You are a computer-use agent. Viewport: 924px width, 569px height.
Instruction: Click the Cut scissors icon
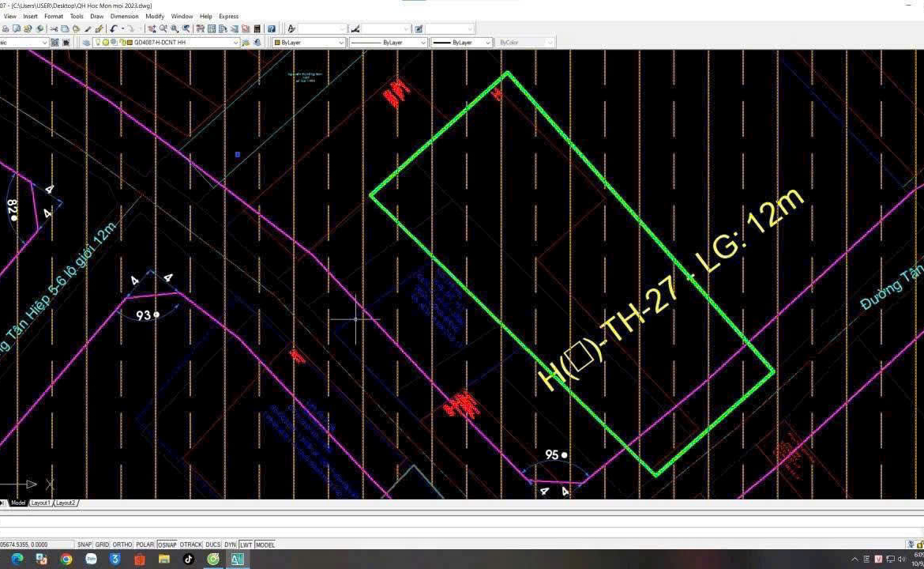coord(54,28)
